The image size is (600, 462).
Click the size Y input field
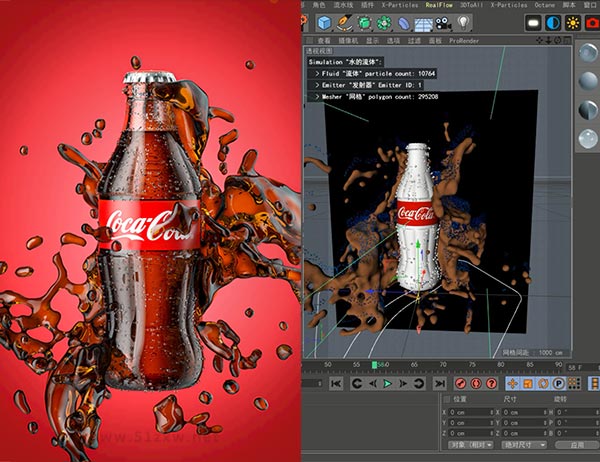tap(525, 423)
